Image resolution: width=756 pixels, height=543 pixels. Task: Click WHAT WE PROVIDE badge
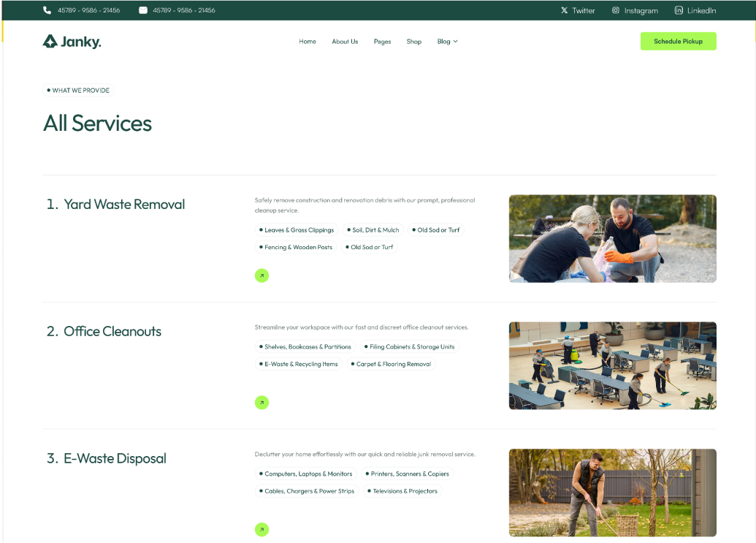click(78, 90)
